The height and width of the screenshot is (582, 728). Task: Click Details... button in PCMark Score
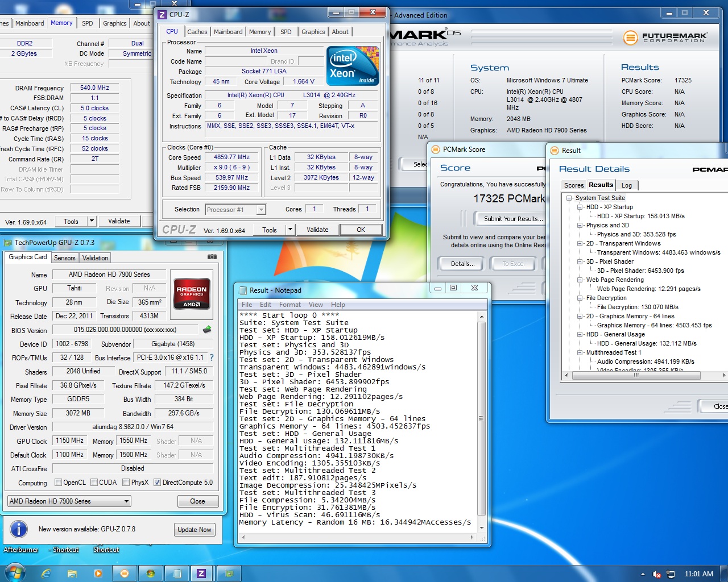pyautogui.click(x=462, y=264)
